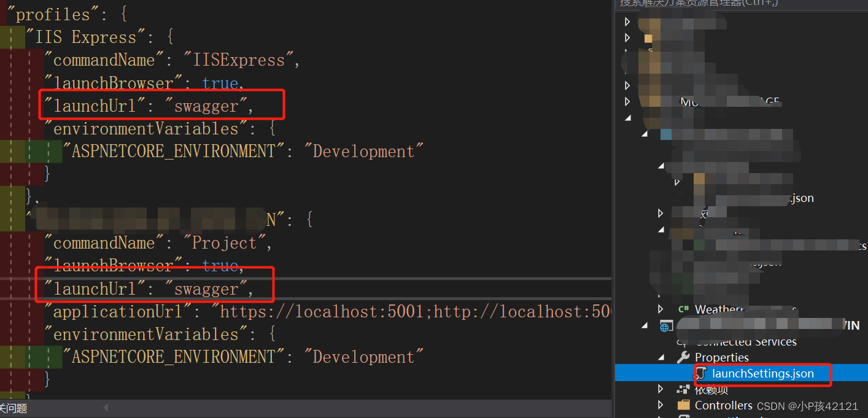Expand the Controllers folder node
This screenshot has height=418, width=868.
click(660, 404)
